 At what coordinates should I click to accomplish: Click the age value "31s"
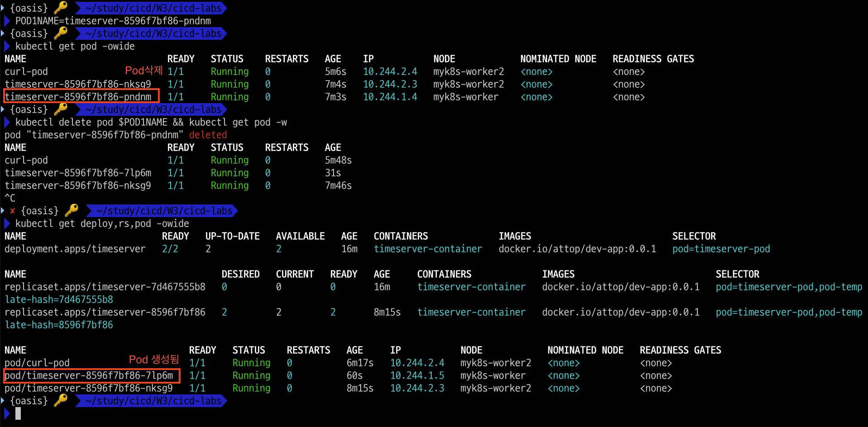click(333, 173)
